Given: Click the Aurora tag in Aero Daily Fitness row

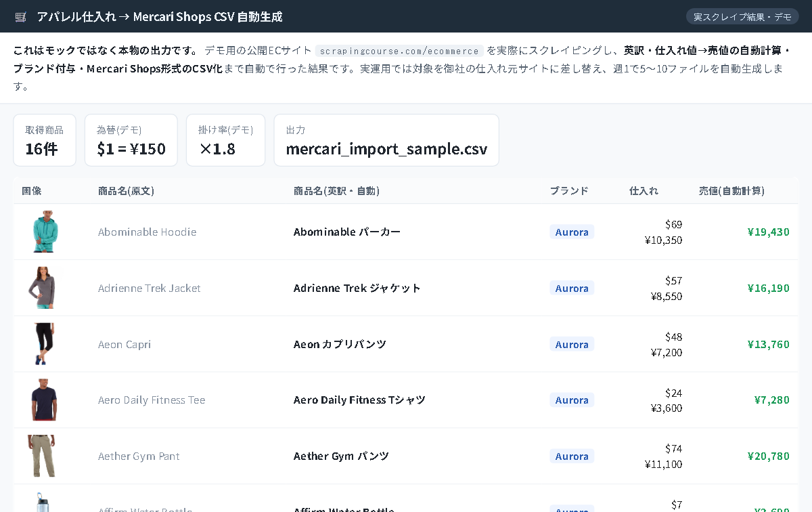Looking at the screenshot, I should click(572, 400).
